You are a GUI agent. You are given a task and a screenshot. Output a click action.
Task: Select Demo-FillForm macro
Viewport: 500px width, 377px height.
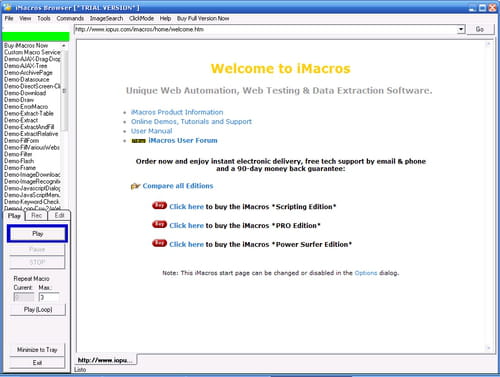[x=22, y=141]
